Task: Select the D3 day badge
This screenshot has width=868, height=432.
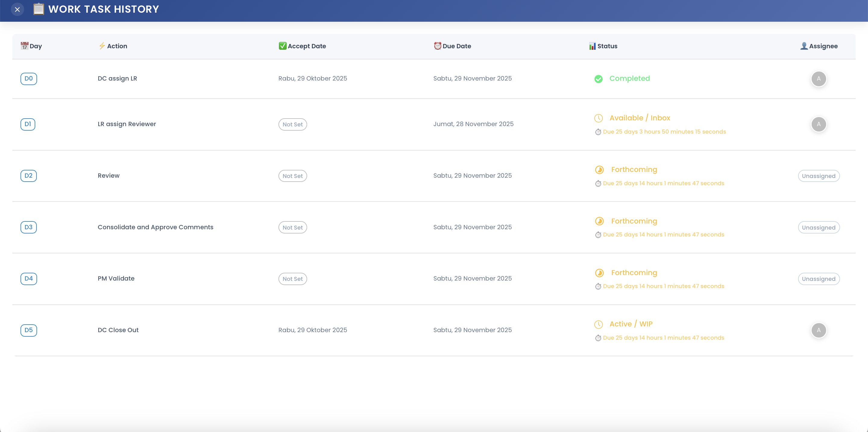Action: click(x=29, y=227)
